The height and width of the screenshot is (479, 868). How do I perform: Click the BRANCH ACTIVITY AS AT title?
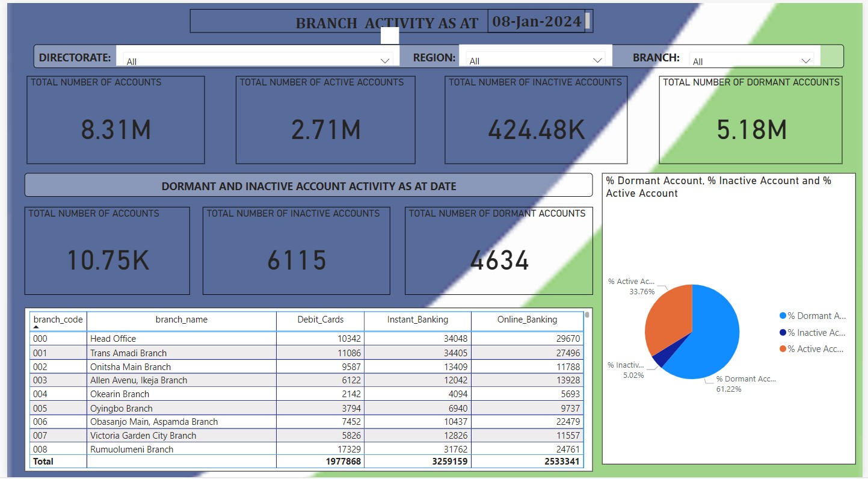click(387, 23)
